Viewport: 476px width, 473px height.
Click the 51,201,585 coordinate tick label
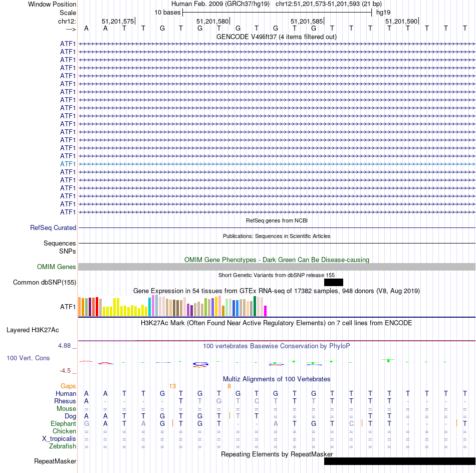coord(307,21)
